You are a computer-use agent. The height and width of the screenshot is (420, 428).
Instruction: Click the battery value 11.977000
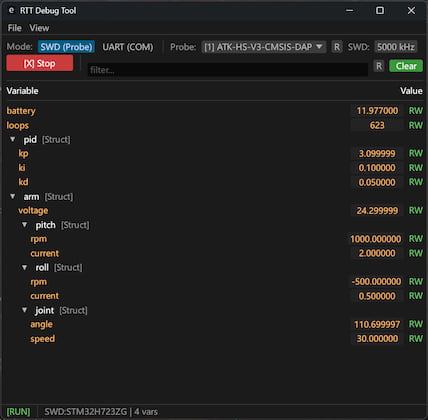pyautogui.click(x=377, y=111)
